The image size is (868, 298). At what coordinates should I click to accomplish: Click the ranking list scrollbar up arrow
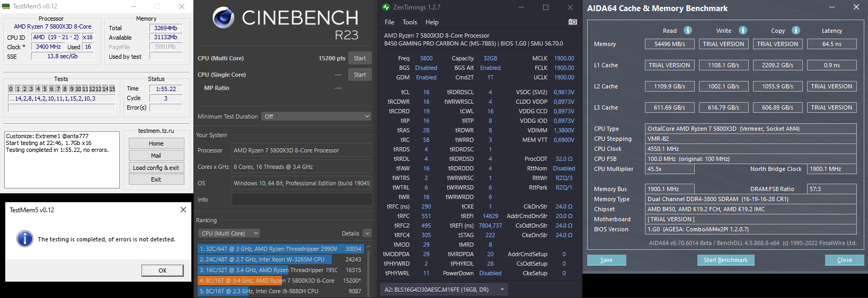[368, 247]
